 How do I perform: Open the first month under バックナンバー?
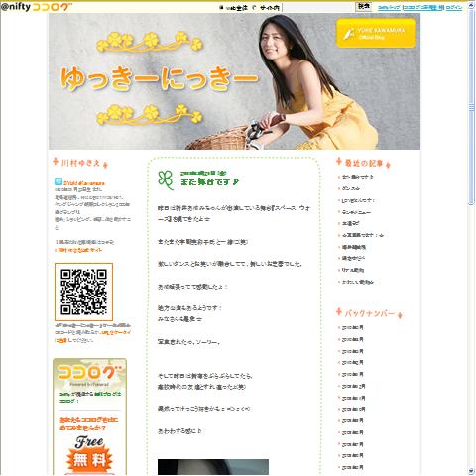pyautogui.click(x=352, y=327)
